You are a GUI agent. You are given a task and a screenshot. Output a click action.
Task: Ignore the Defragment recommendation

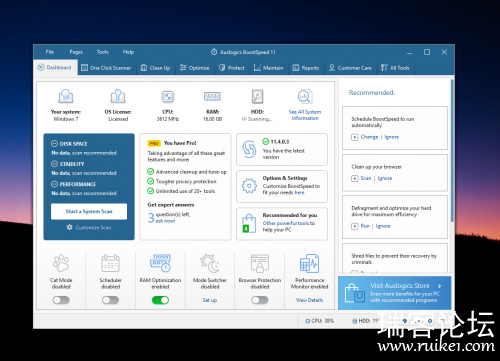[x=383, y=226]
